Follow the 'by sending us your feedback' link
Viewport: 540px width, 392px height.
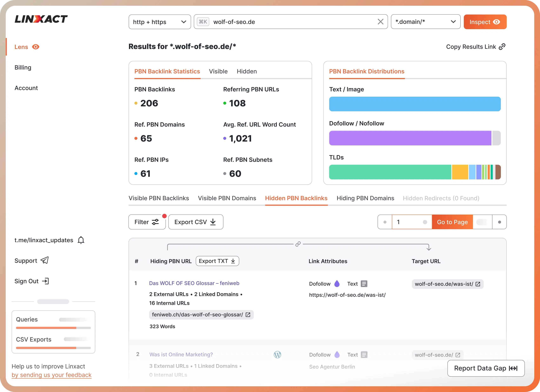pos(51,375)
